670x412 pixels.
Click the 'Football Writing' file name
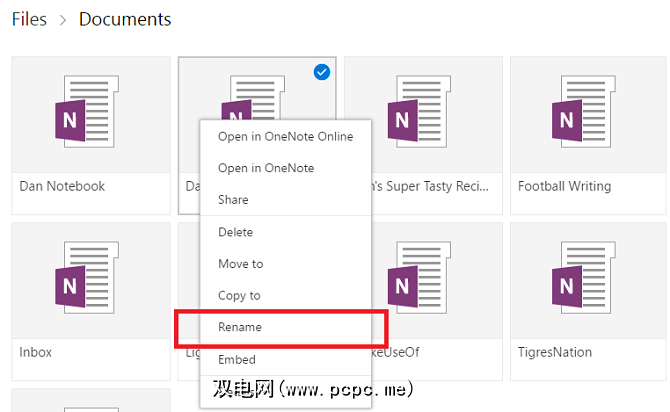coord(564,186)
